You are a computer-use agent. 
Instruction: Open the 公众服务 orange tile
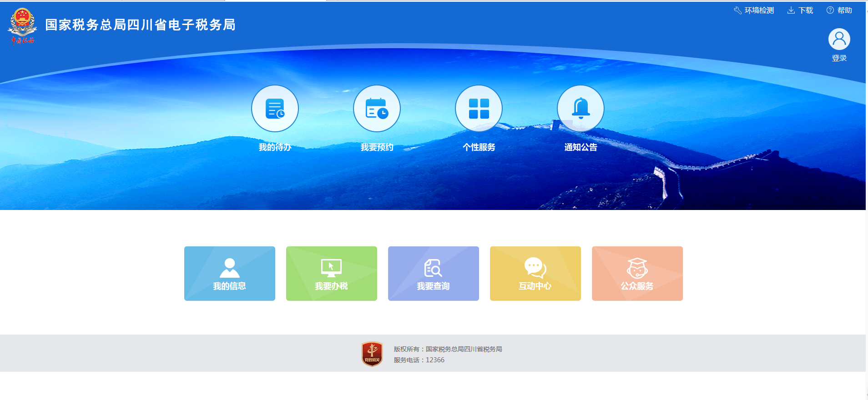637,273
